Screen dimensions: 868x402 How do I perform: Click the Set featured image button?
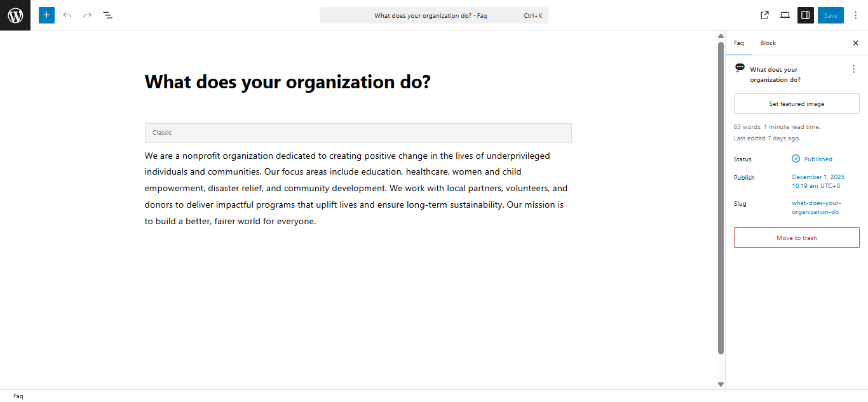(x=796, y=104)
